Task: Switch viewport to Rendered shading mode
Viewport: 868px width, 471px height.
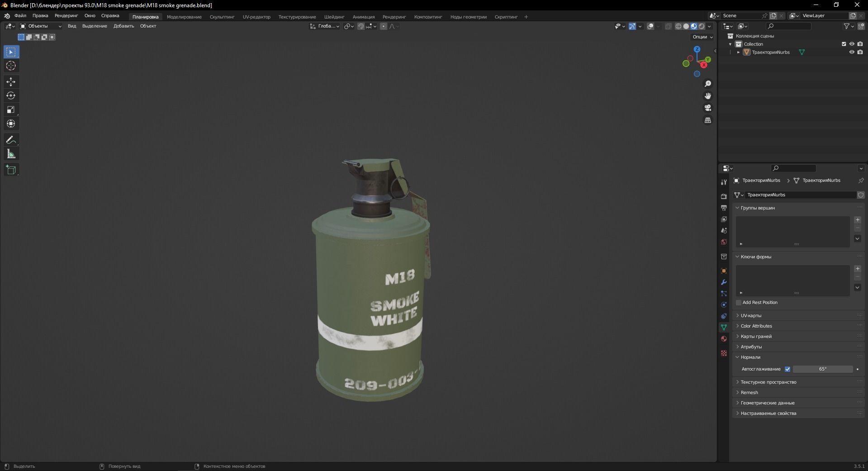Action: (x=702, y=26)
